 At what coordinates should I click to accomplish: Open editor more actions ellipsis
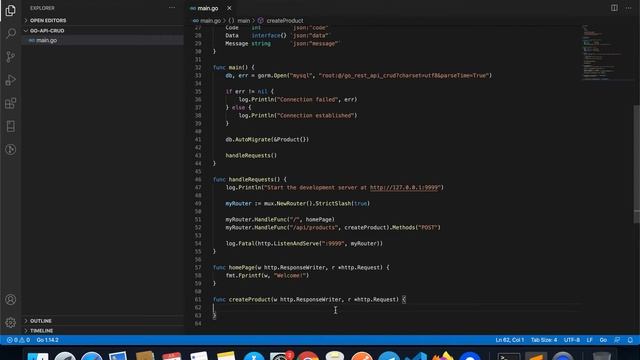pyautogui.click(x=628, y=8)
